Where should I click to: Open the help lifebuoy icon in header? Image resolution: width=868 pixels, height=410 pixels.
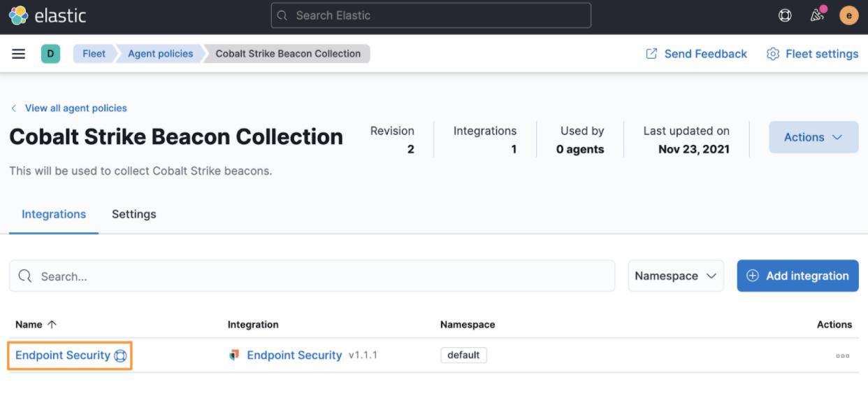785,15
